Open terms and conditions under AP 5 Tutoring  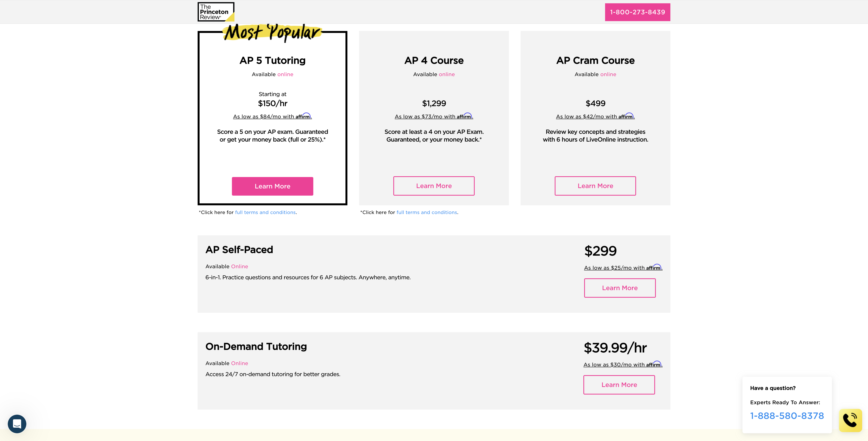click(x=265, y=212)
